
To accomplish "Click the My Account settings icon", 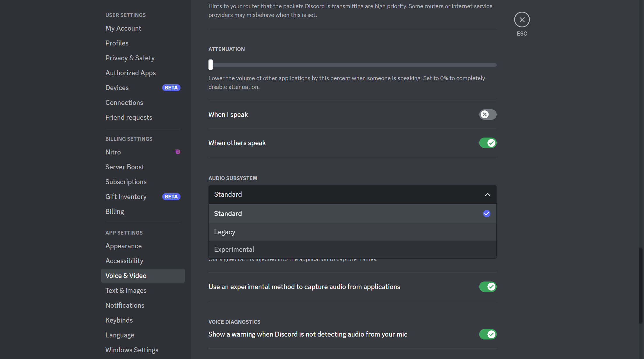I will pyautogui.click(x=123, y=28).
